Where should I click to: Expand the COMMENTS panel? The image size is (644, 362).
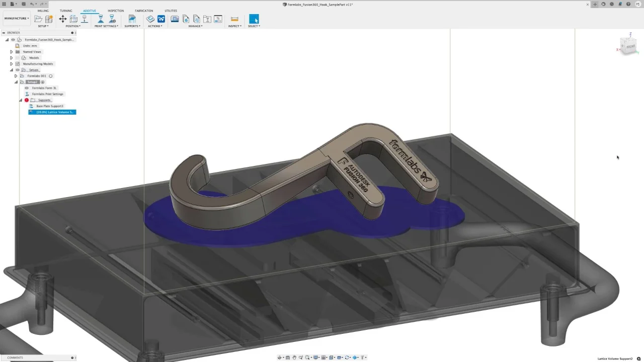click(x=72, y=357)
